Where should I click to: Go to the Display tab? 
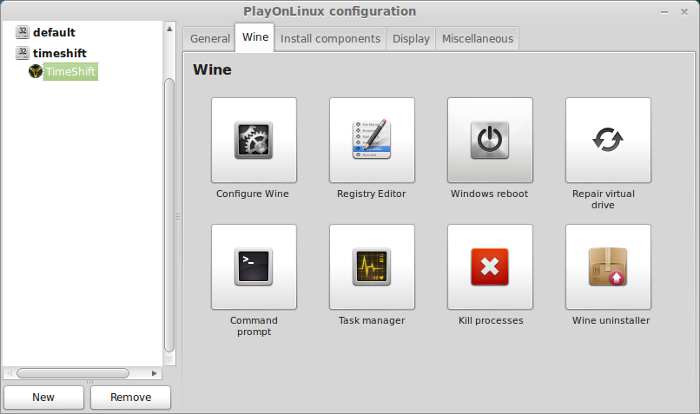[x=411, y=39]
